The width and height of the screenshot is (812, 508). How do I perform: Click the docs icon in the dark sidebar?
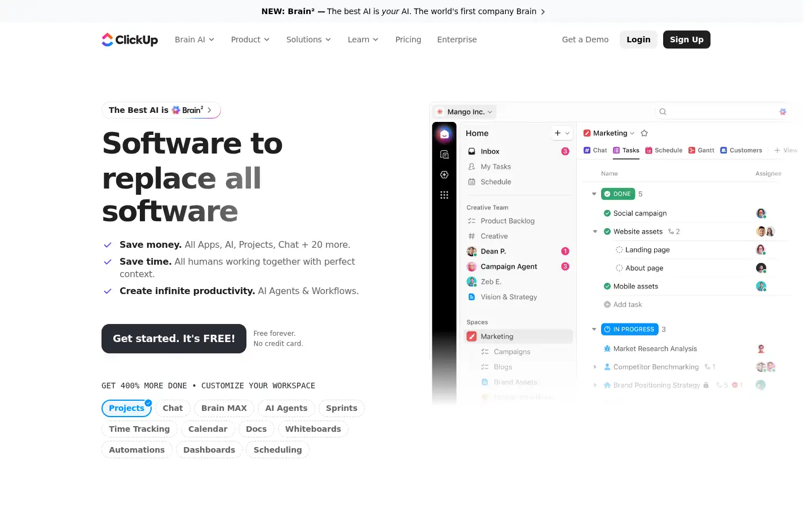point(444,155)
